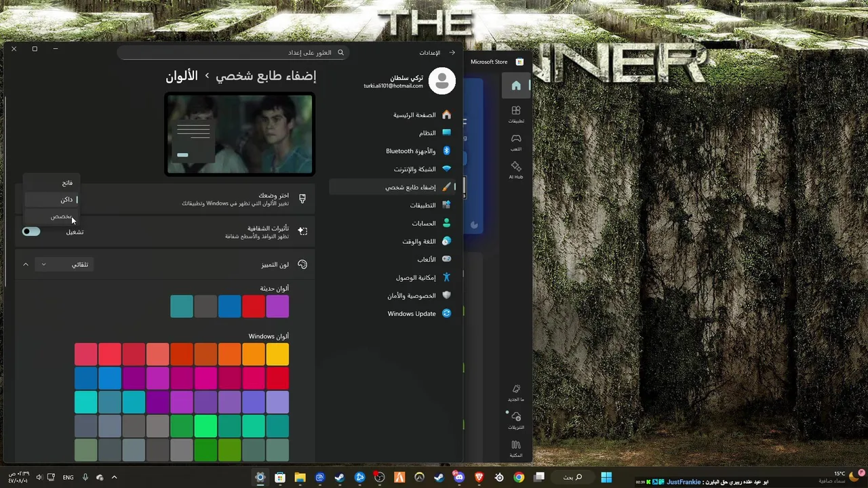
Task: Click the microphone tray icon
Action: [x=85, y=477]
